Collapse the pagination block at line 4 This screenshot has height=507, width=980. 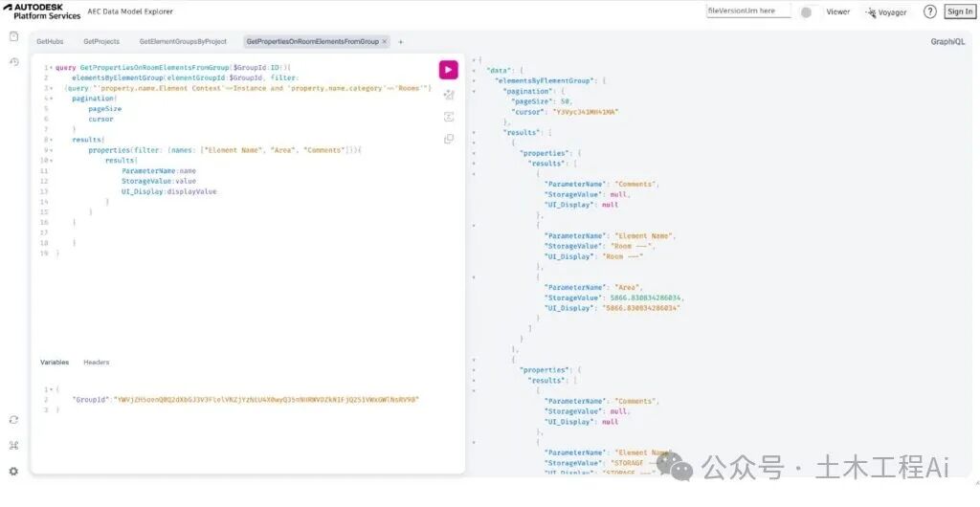point(51,99)
